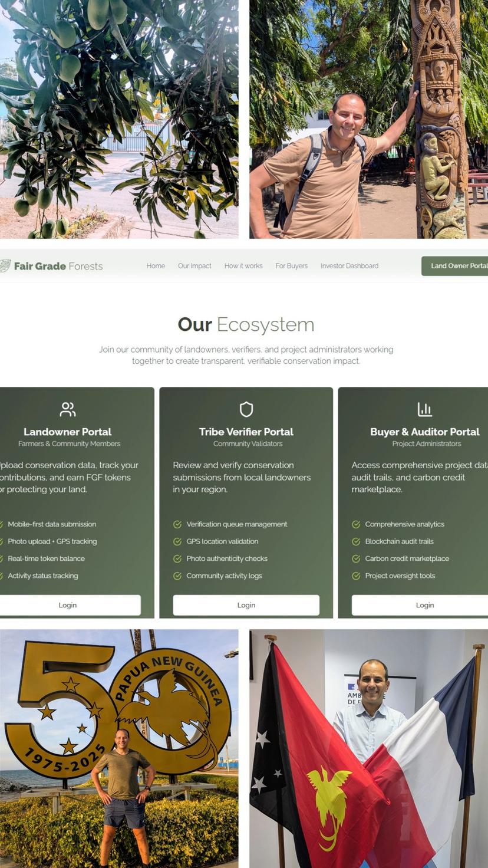Click check icon beside Blockchain audit trails
Viewport: 488px width, 868px height.
pyautogui.click(x=356, y=541)
